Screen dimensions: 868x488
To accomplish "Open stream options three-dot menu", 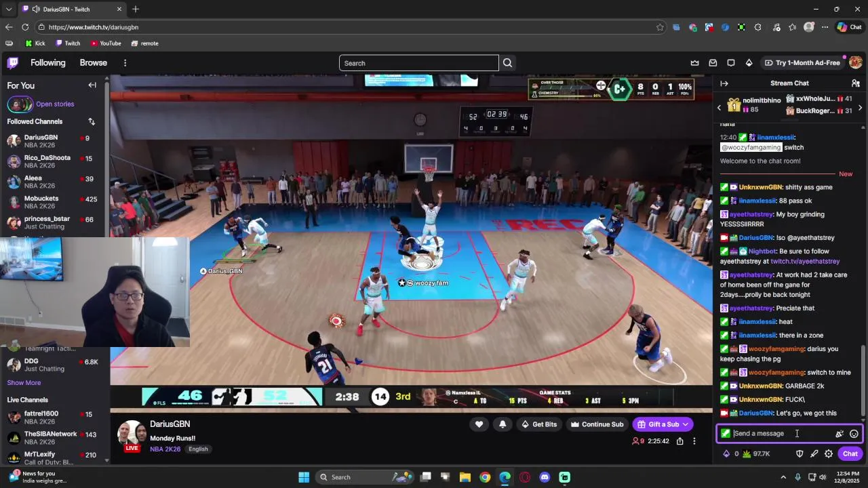I will pos(694,441).
